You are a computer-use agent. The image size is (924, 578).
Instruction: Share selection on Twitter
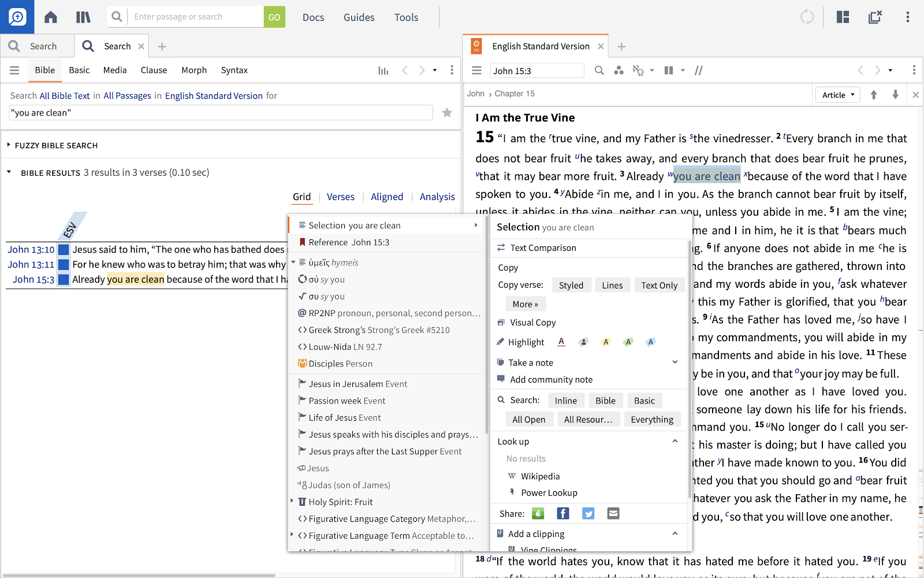[x=588, y=513]
